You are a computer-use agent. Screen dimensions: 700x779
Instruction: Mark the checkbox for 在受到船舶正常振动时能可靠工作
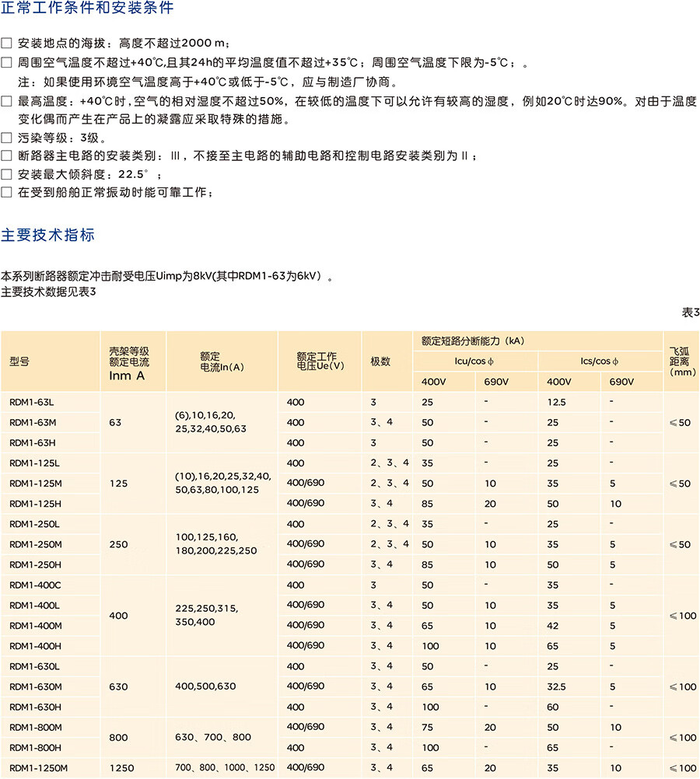7,192
